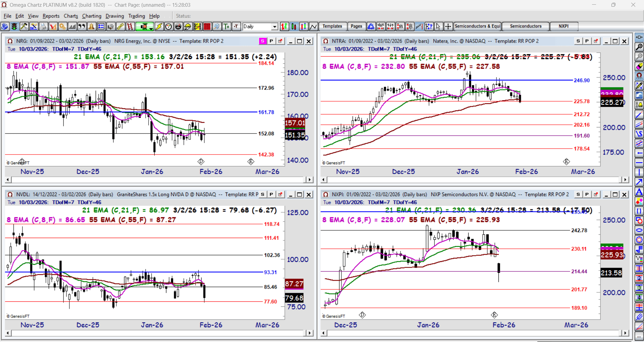Click the yellow lightning bolt icon

(159, 26)
